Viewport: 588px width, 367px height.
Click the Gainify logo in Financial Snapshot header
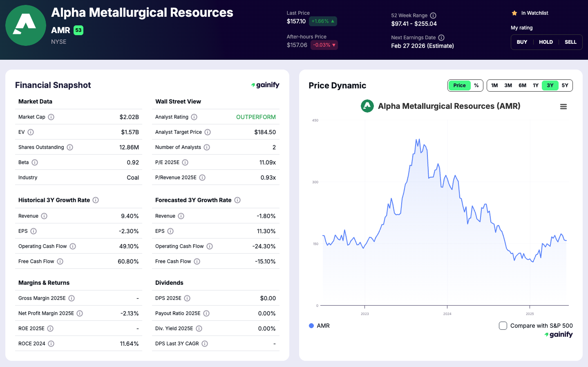coord(265,85)
